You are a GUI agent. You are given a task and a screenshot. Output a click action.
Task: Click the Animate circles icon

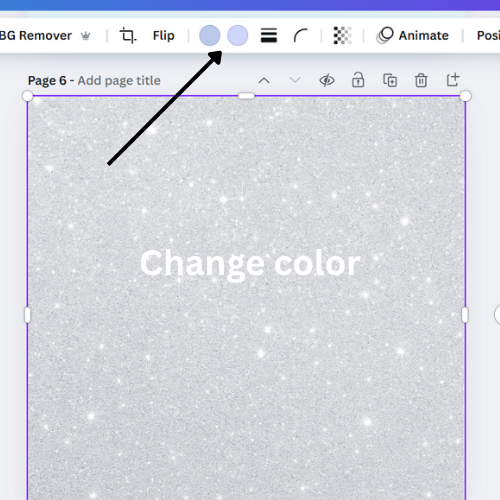pyautogui.click(x=385, y=35)
